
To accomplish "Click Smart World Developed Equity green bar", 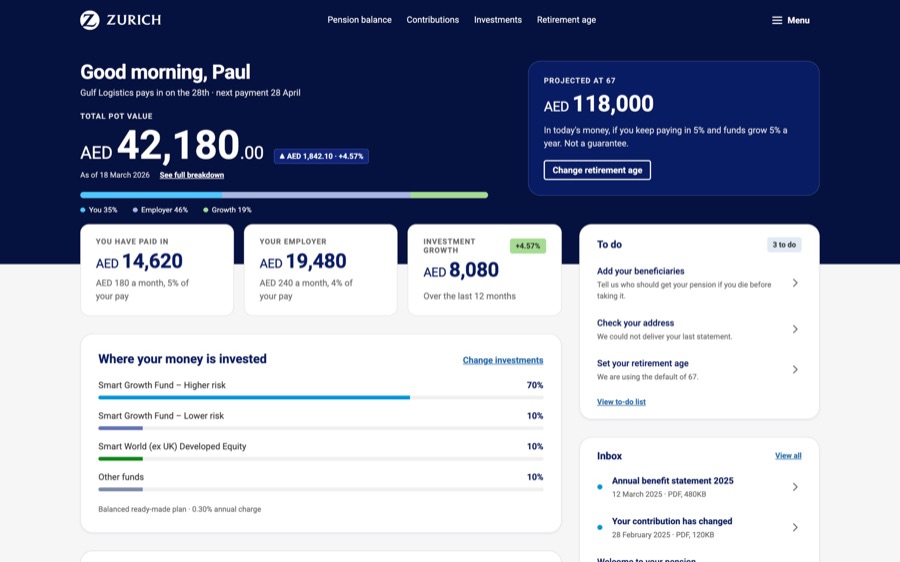I will pos(121,459).
